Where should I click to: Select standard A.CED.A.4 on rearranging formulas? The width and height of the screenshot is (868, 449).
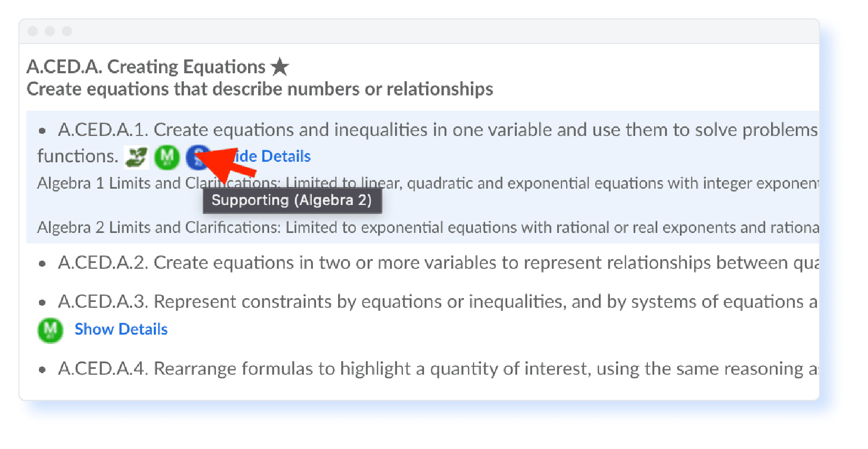(x=437, y=368)
